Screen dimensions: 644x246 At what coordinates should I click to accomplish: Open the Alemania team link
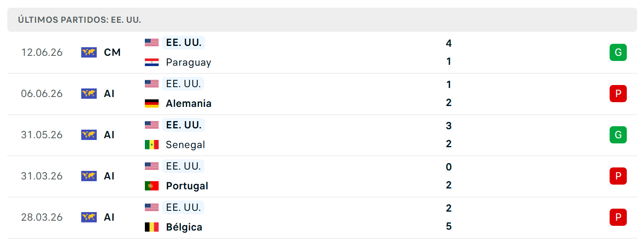[188, 103]
